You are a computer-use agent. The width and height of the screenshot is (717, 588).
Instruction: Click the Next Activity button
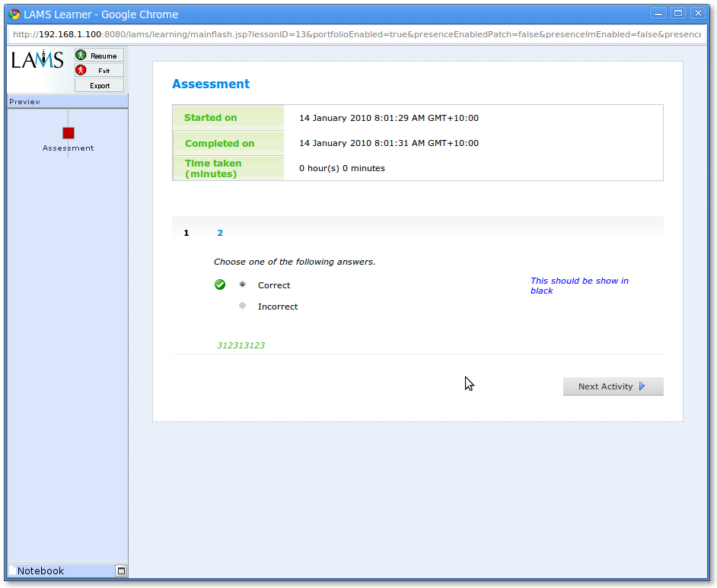pyautogui.click(x=613, y=386)
